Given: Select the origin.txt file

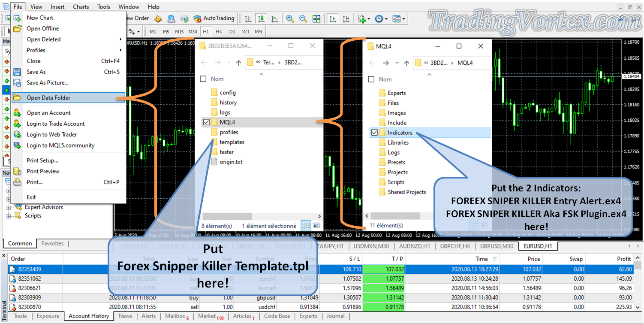Looking at the screenshot, I should [231, 162].
